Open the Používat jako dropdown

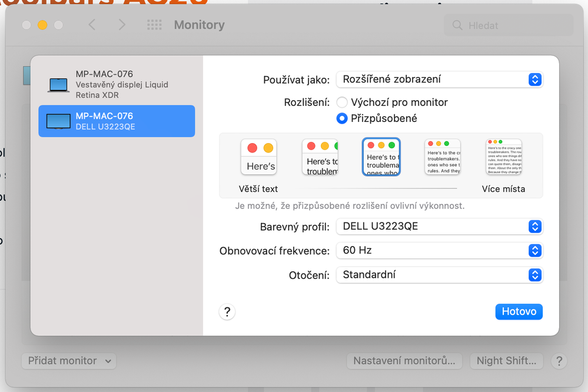440,79
